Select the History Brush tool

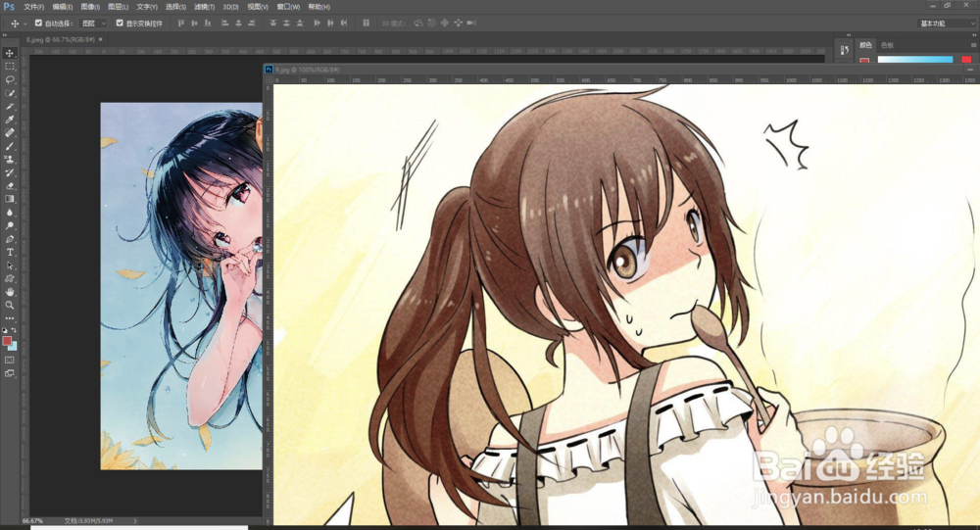click(10, 172)
